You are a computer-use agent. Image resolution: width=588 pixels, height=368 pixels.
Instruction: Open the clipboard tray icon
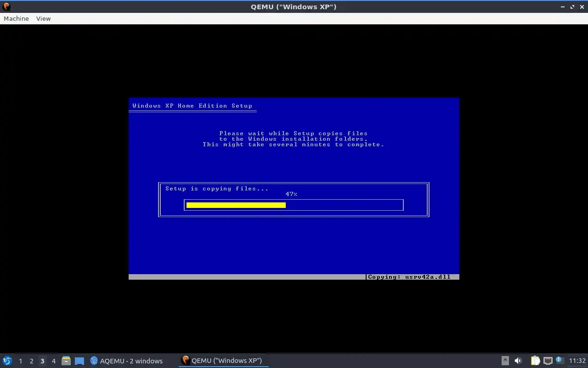pos(535,361)
